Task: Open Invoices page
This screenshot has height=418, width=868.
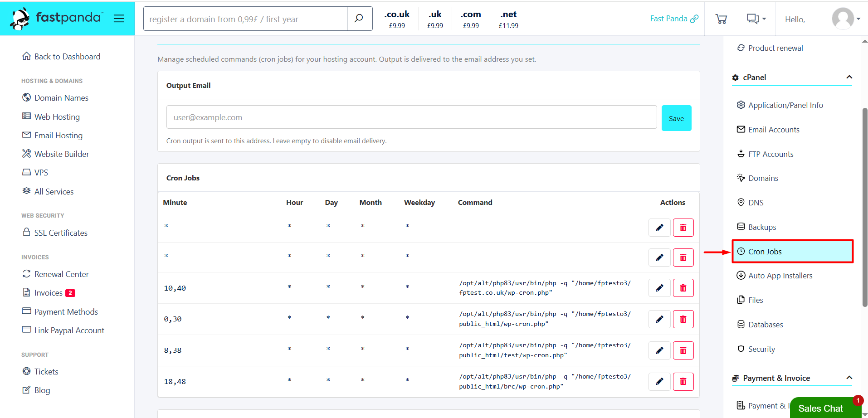Action: (48, 292)
